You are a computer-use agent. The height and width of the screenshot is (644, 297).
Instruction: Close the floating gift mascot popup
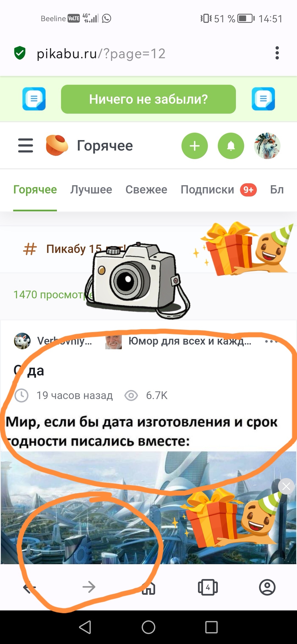(x=286, y=487)
